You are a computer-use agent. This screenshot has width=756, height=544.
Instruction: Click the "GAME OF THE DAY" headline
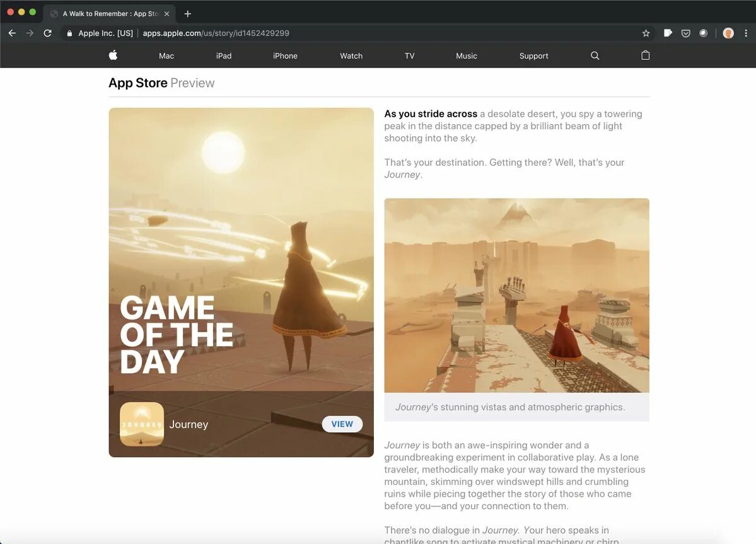(x=177, y=335)
